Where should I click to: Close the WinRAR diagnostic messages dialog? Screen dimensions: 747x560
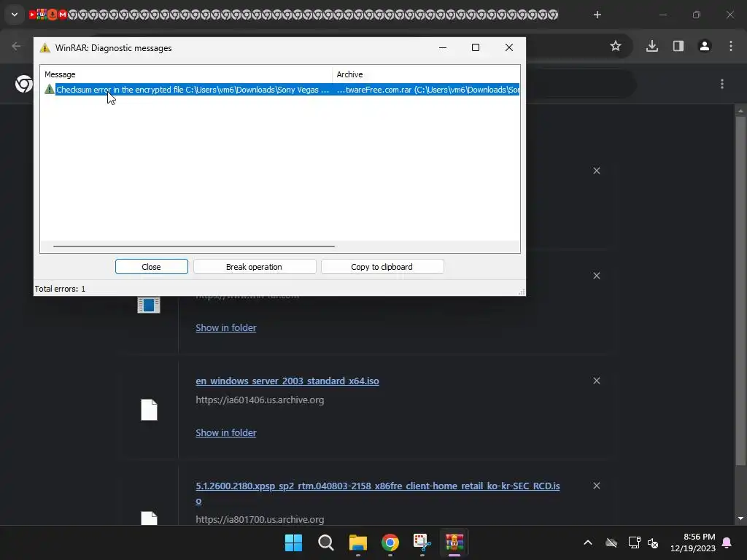(152, 267)
